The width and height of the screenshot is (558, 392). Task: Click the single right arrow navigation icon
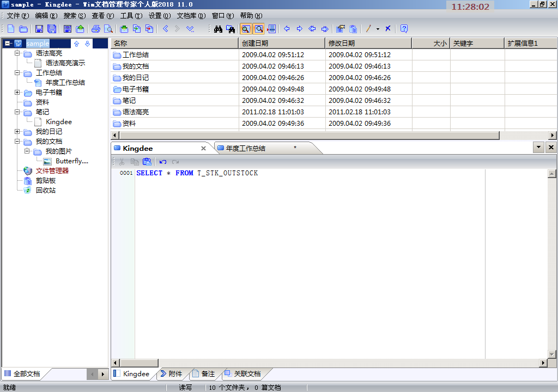pyautogui.click(x=300, y=29)
